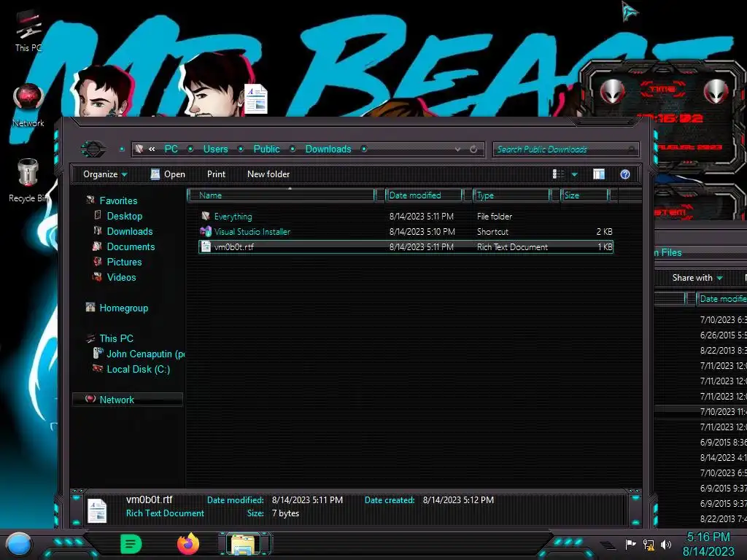
Task: Click the folder icon in the address bar
Action: (x=139, y=149)
